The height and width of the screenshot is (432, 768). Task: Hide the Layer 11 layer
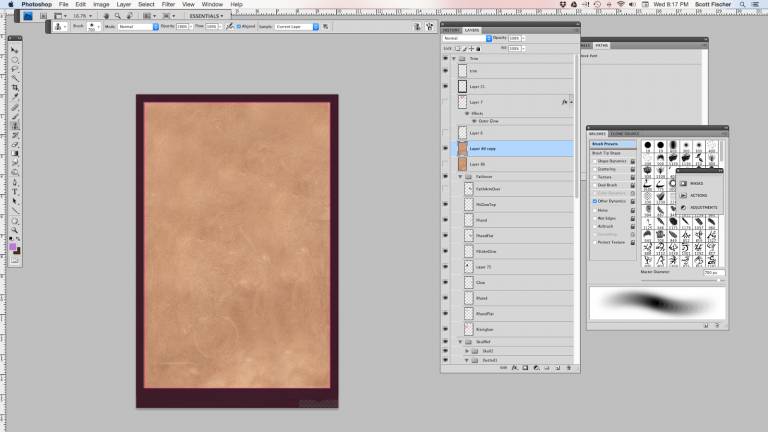click(446, 87)
